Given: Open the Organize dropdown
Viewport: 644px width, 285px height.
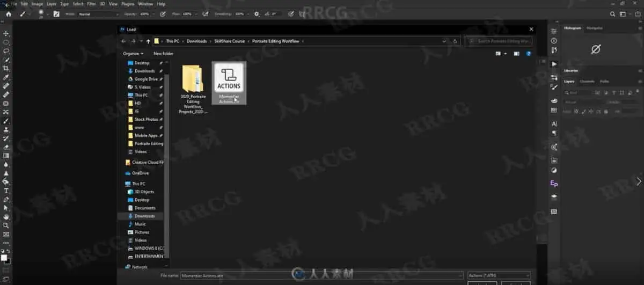Looking at the screenshot, I should click(x=133, y=54).
